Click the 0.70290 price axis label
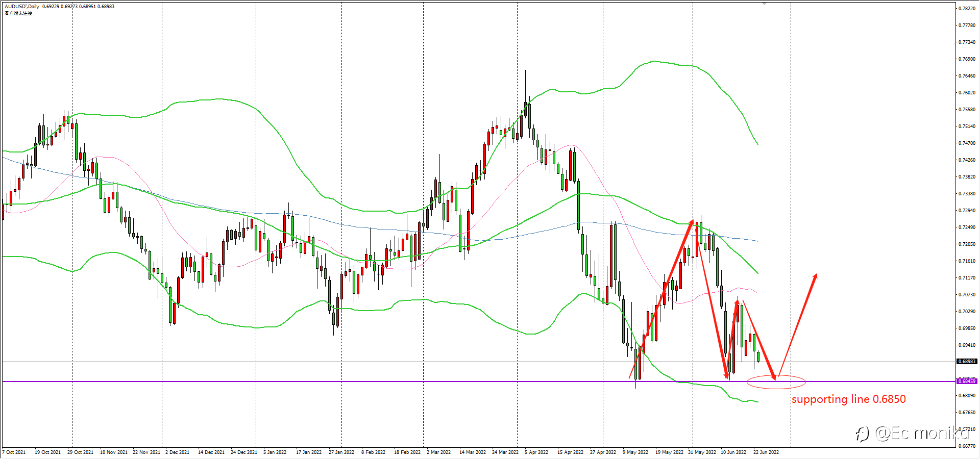Image resolution: width=980 pixels, height=459 pixels. pyautogui.click(x=967, y=312)
